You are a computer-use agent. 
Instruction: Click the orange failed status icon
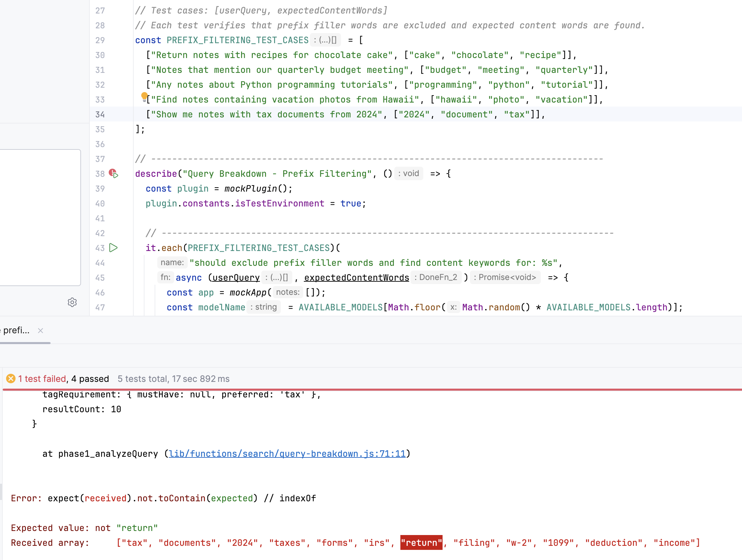(x=11, y=379)
